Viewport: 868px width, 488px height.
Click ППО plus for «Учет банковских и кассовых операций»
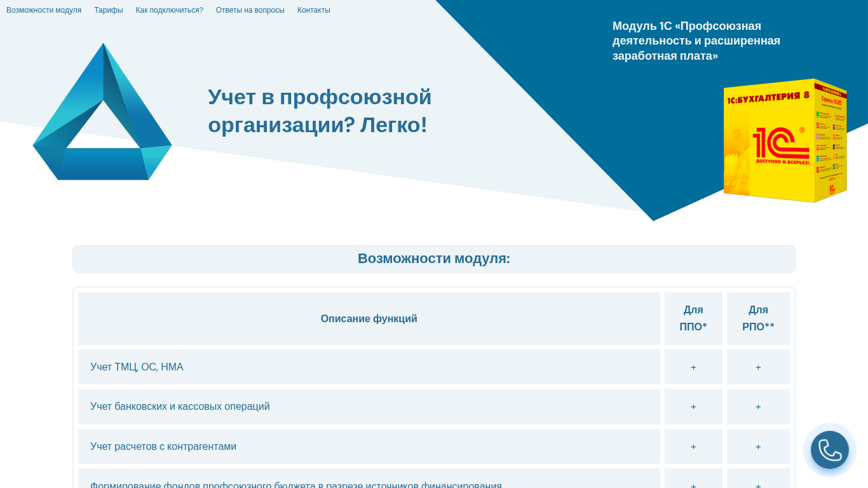click(693, 407)
